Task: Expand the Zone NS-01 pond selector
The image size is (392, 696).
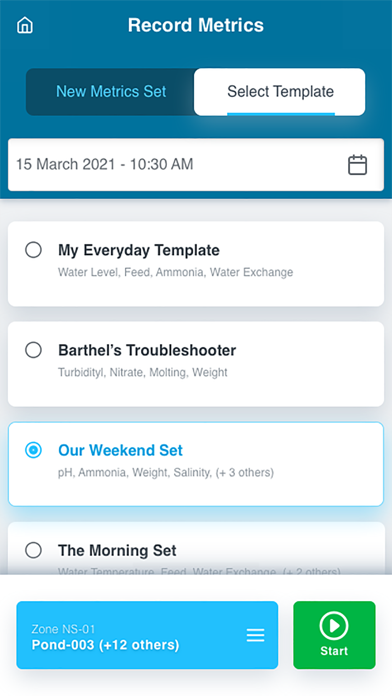Action: pos(147,635)
